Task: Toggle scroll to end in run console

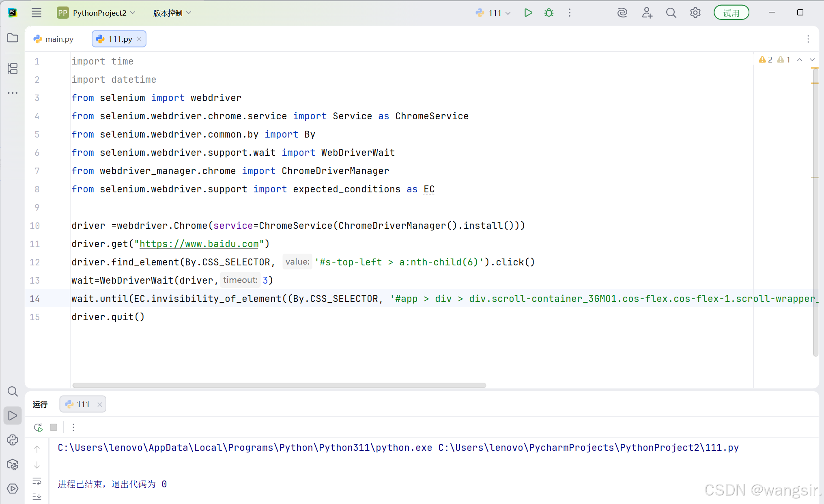Action: point(37,496)
